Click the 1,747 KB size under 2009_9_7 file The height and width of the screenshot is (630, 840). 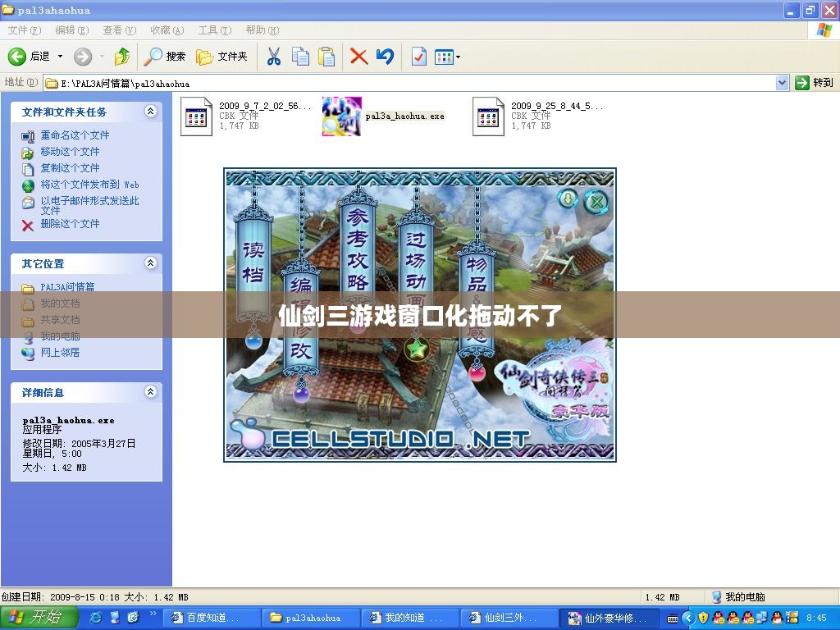coord(239,126)
